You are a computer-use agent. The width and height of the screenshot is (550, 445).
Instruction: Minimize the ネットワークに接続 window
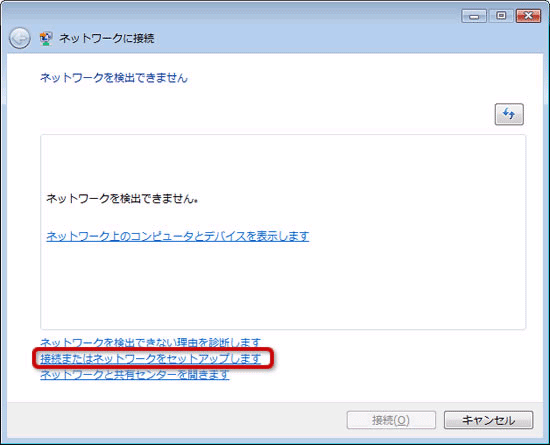pyautogui.click(x=474, y=16)
